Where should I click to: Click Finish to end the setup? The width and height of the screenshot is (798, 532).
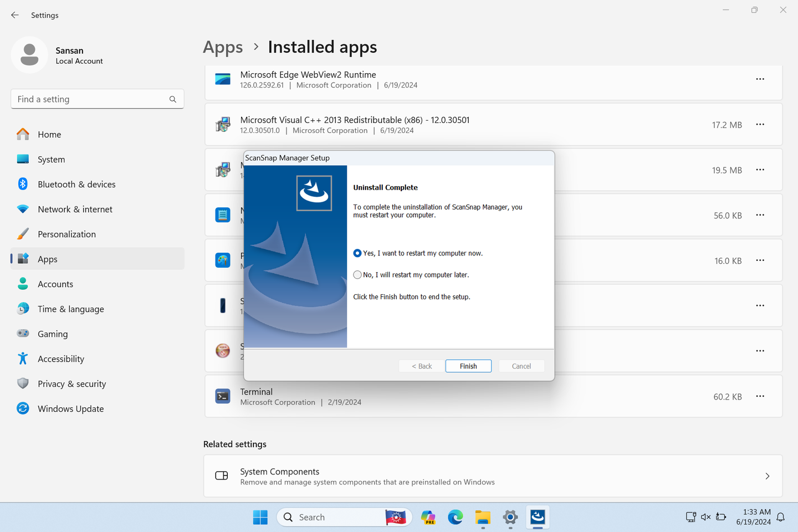coord(468,366)
